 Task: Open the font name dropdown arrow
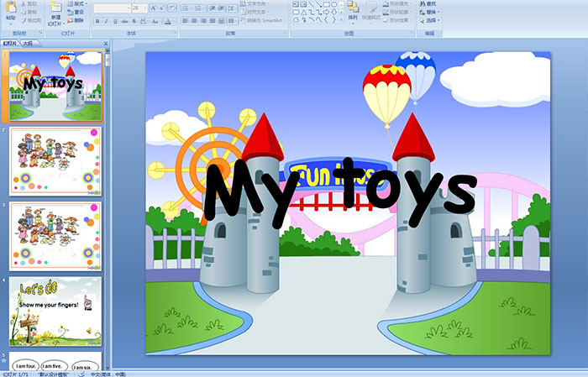(129, 8)
